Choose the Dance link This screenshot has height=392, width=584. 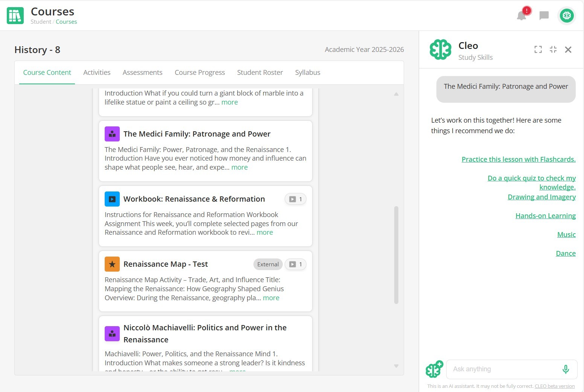[x=566, y=254]
